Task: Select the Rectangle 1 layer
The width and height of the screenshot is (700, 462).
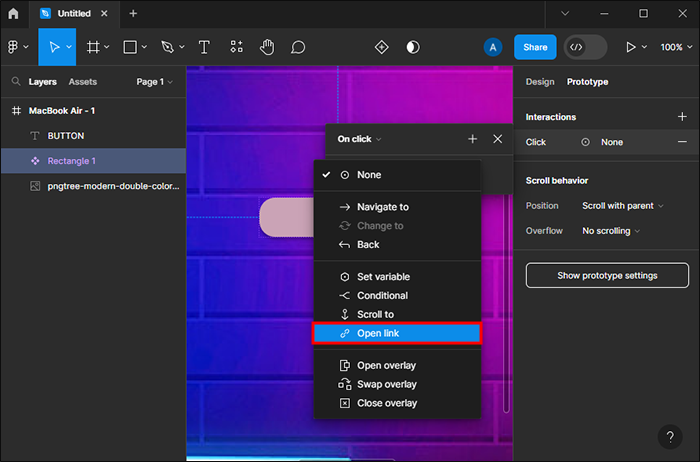Action: (72, 161)
